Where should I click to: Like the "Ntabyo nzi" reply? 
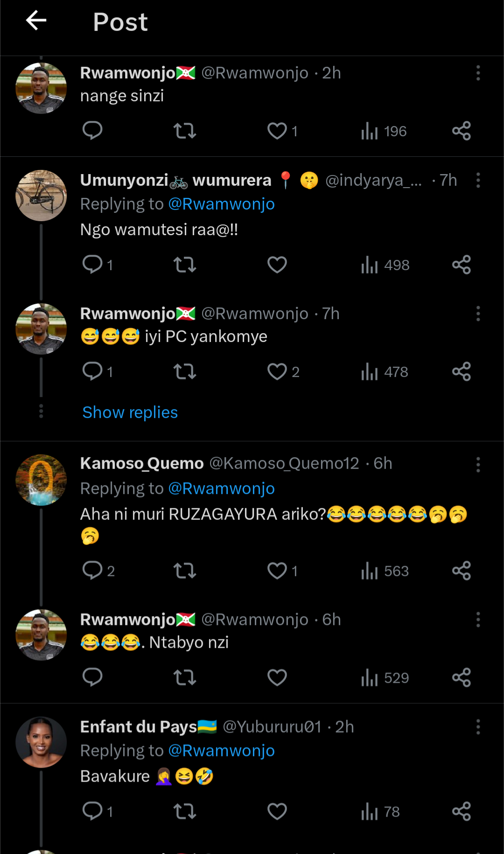pos(277,678)
